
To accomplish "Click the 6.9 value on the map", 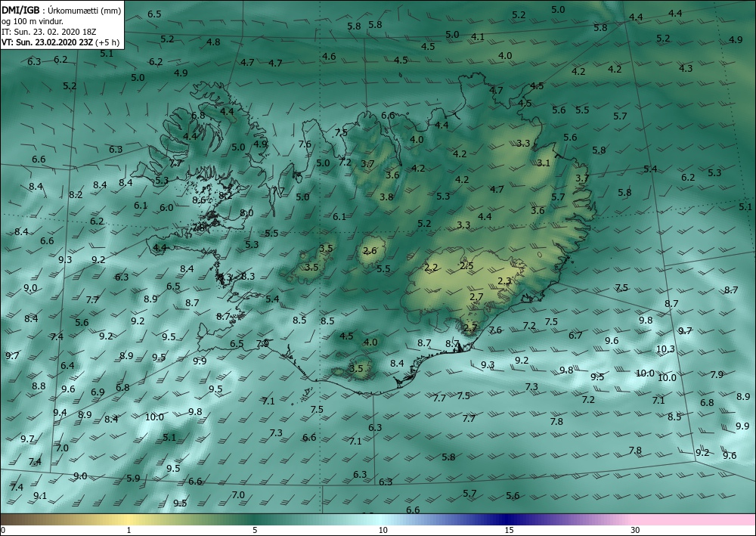I will (x=98, y=392).
